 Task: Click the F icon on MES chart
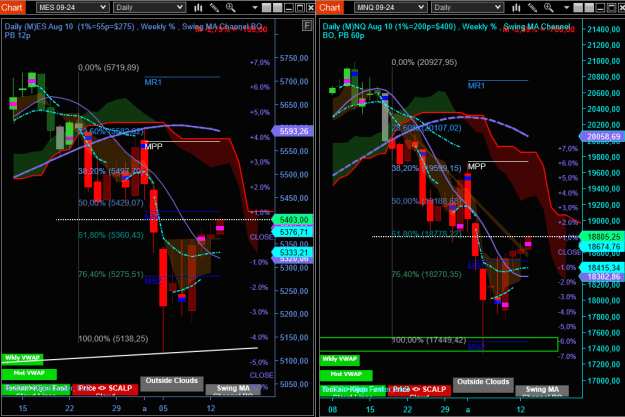click(307, 26)
